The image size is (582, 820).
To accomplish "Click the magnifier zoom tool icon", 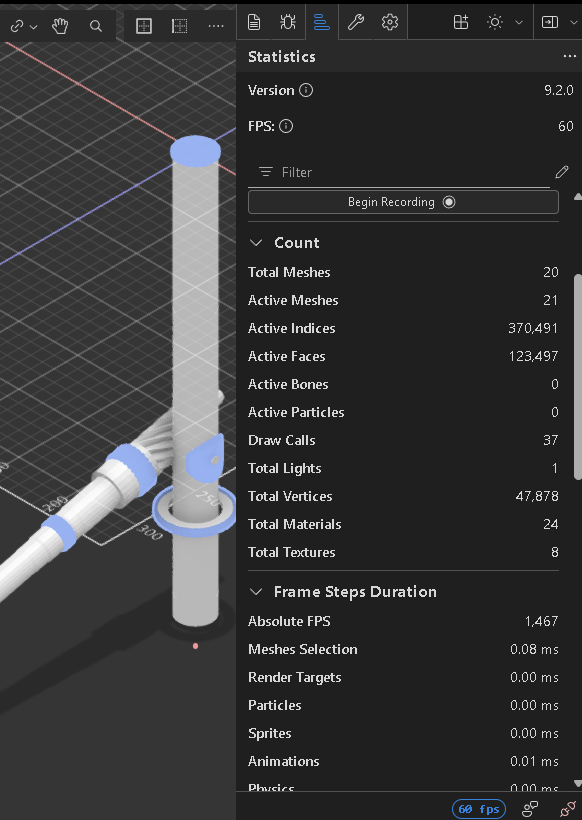I will click(96, 26).
